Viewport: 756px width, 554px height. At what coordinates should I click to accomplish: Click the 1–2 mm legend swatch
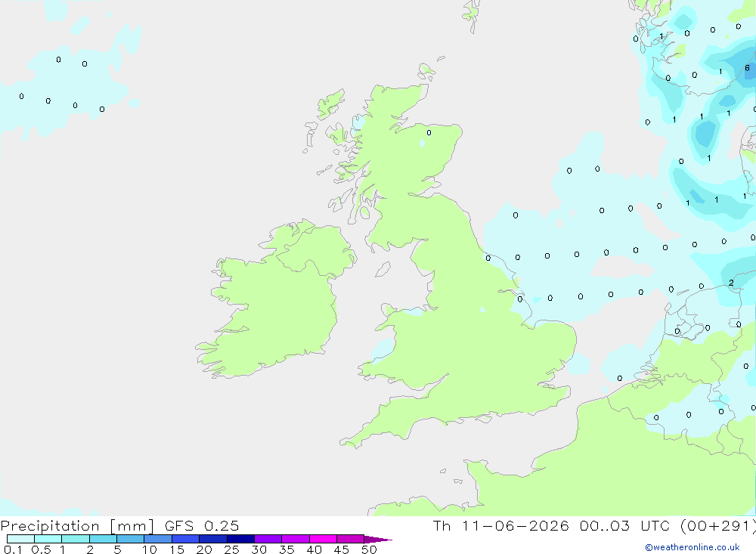[x=76, y=539]
